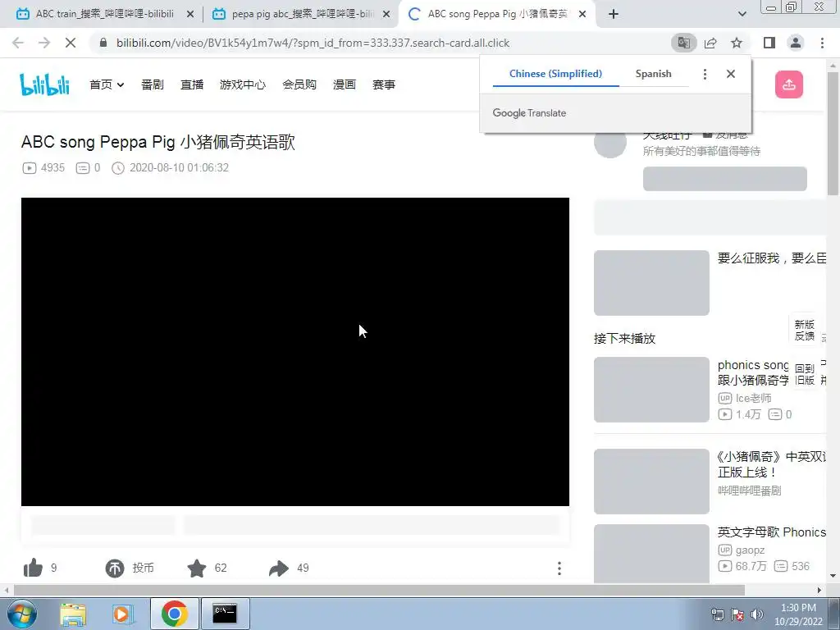Screen dimensions: 840x630
Task: Click the video date 2020-08-10 01:06:32
Action: (179, 167)
